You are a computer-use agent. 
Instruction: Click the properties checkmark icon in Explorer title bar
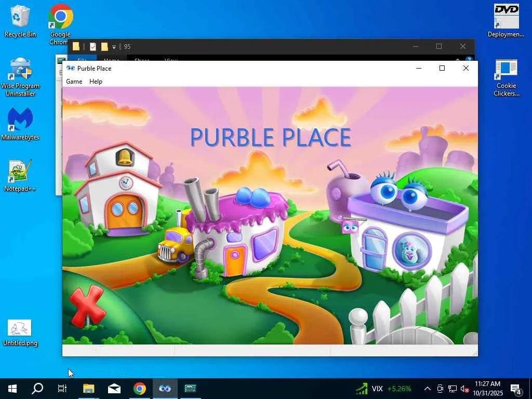[92, 46]
